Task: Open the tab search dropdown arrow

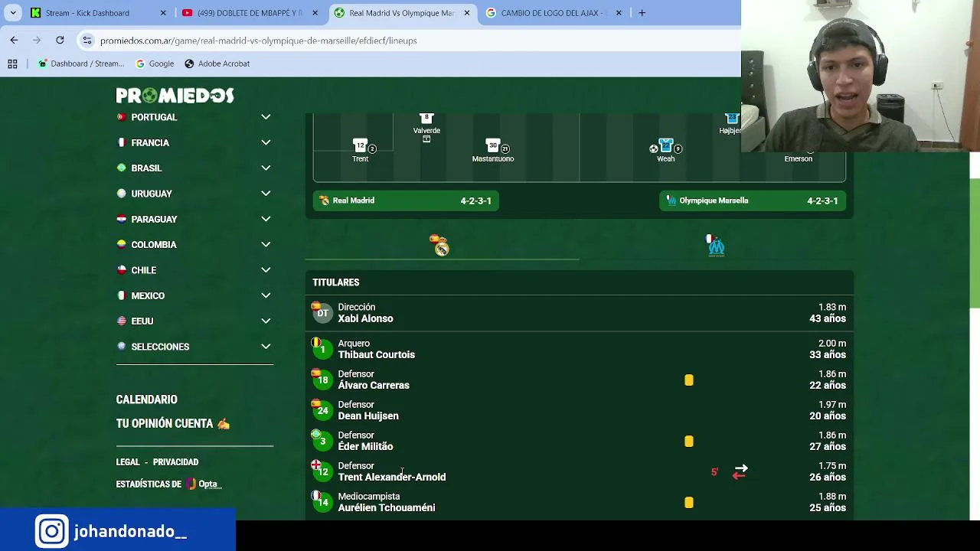Action: (13, 13)
